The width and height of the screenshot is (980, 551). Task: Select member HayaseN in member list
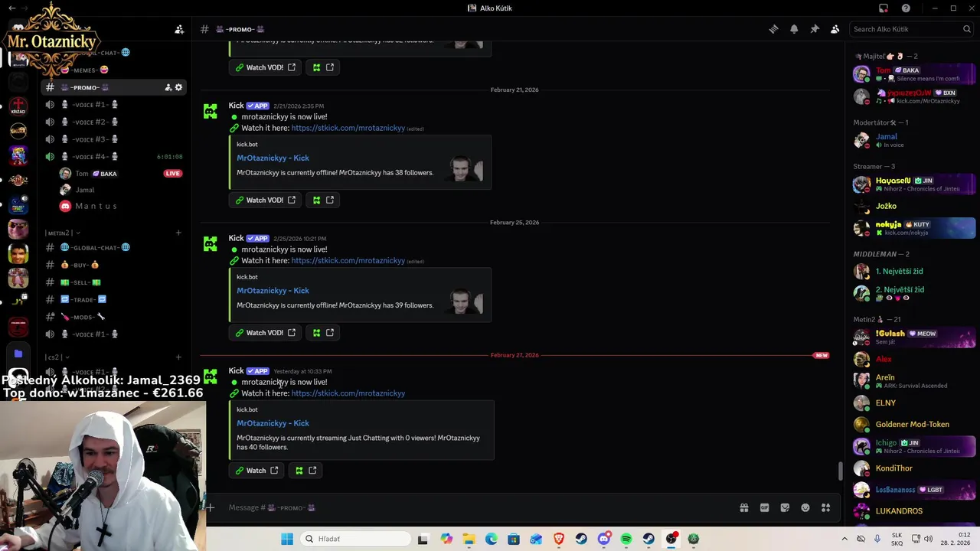[913, 184]
